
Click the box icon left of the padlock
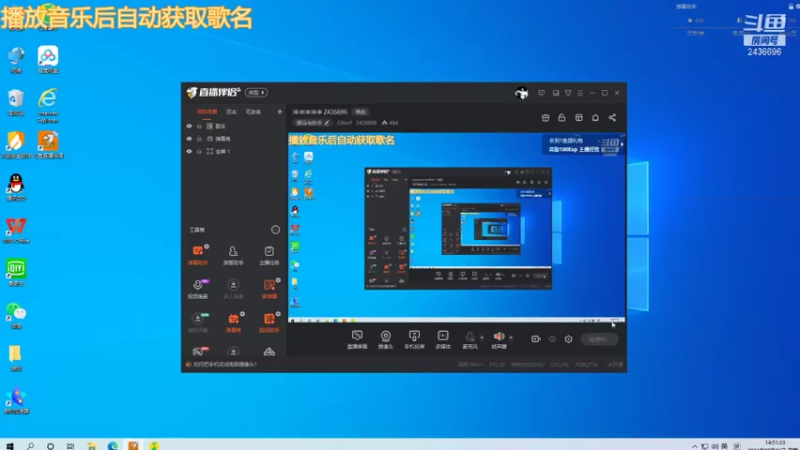(x=545, y=118)
